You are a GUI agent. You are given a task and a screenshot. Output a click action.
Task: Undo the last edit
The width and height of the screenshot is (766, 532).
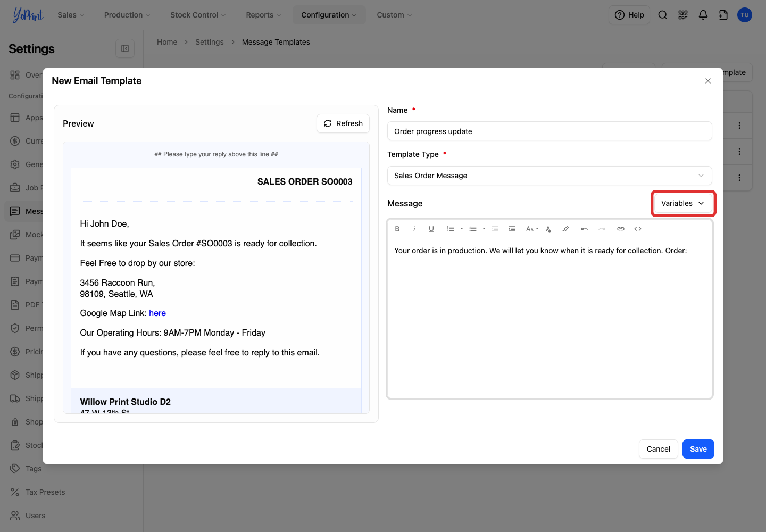pos(585,229)
